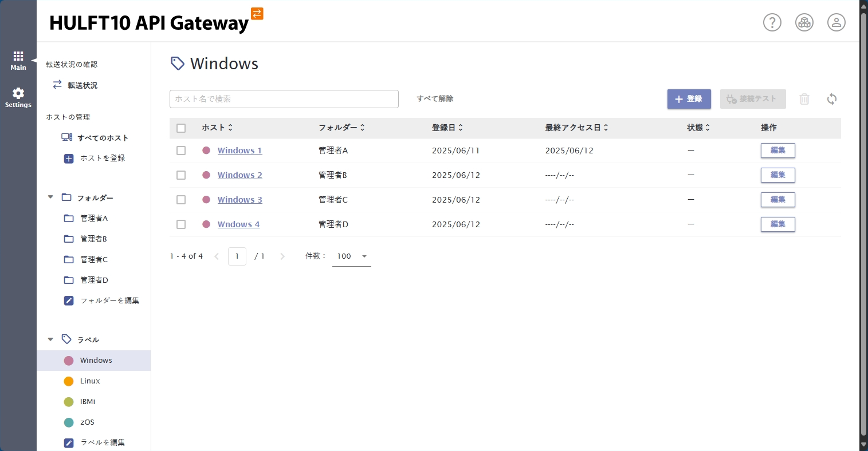Viewport: 868px width, 451px height.
Task: Click 編集 button for Windows 2
Action: (777, 175)
